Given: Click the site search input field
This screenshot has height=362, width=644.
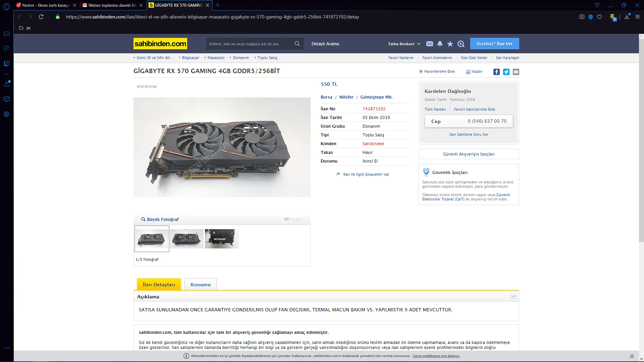Looking at the screenshot, I should pos(248,44).
